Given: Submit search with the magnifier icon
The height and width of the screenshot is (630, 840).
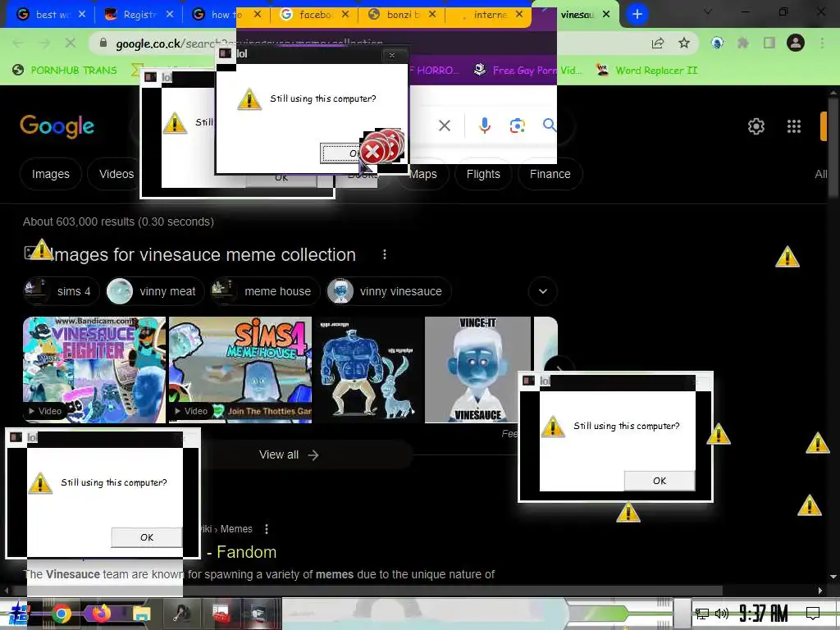Looking at the screenshot, I should pyautogui.click(x=549, y=126).
